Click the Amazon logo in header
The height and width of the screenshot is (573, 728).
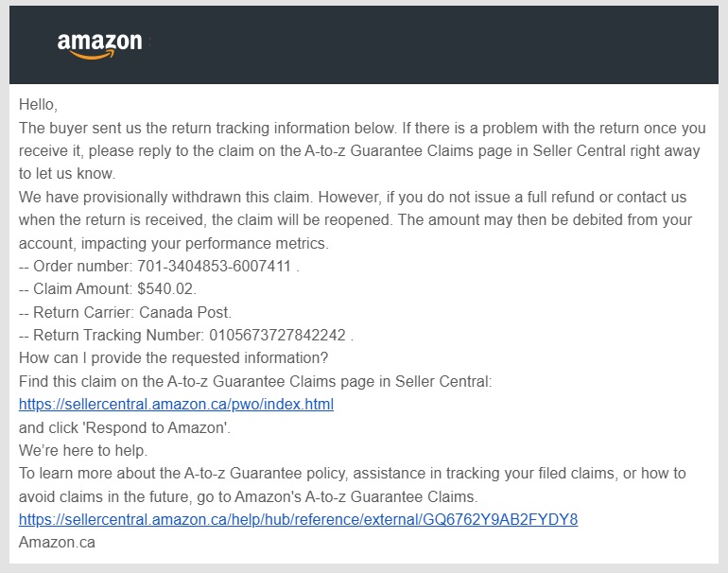click(100, 45)
